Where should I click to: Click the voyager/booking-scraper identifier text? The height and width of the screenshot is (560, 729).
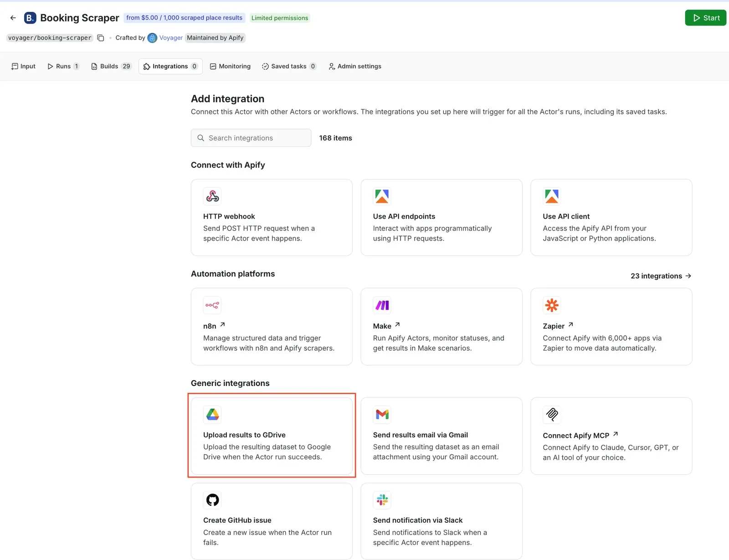(50, 38)
